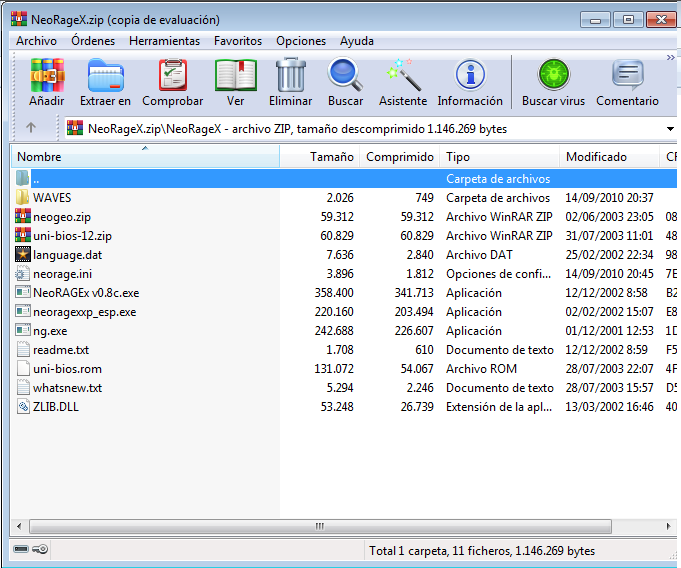Viewport: 681px width, 568px height.
Task: Click the horizontal scrollbar thumb
Action: click(x=321, y=526)
